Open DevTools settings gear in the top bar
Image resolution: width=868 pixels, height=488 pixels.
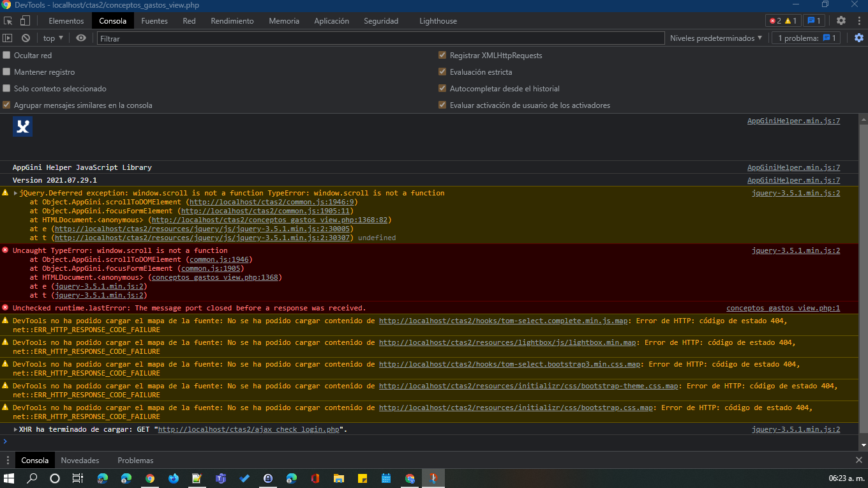(x=841, y=21)
